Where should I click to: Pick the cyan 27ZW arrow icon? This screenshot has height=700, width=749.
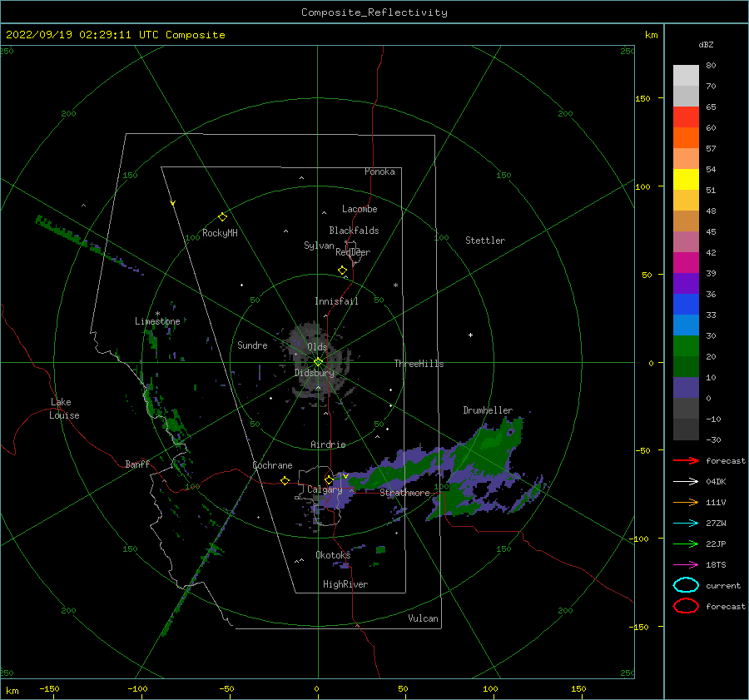686,524
